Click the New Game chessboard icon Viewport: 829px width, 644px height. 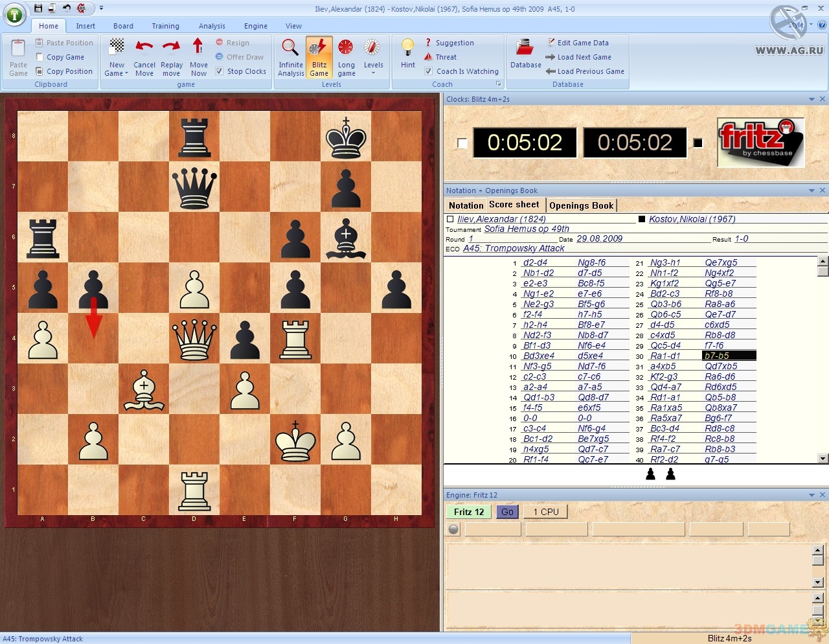coord(117,47)
